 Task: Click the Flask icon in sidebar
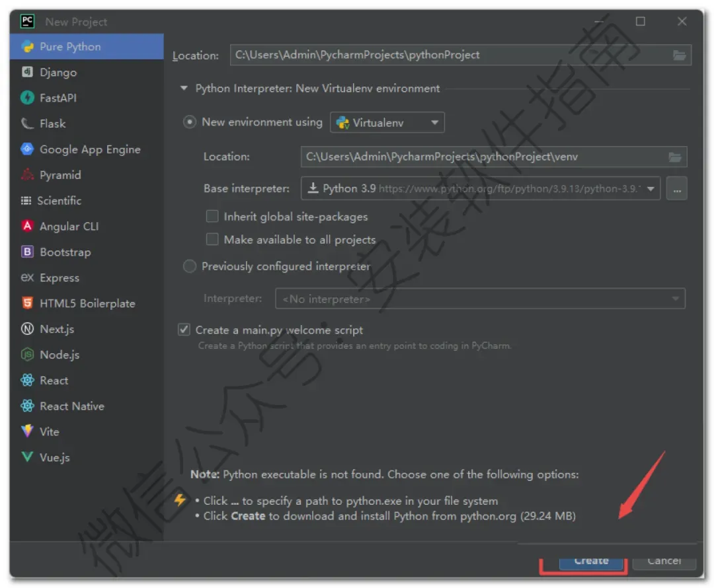pos(28,124)
